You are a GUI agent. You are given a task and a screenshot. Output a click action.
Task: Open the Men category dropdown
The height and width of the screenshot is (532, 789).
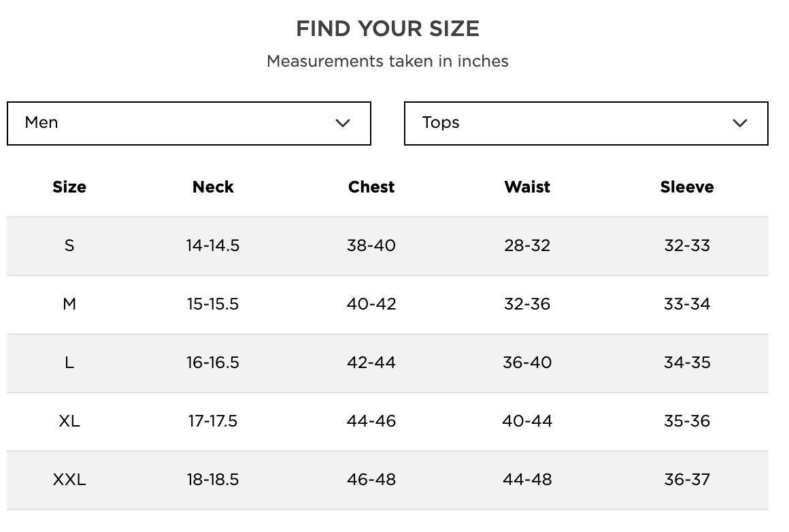click(x=188, y=123)
